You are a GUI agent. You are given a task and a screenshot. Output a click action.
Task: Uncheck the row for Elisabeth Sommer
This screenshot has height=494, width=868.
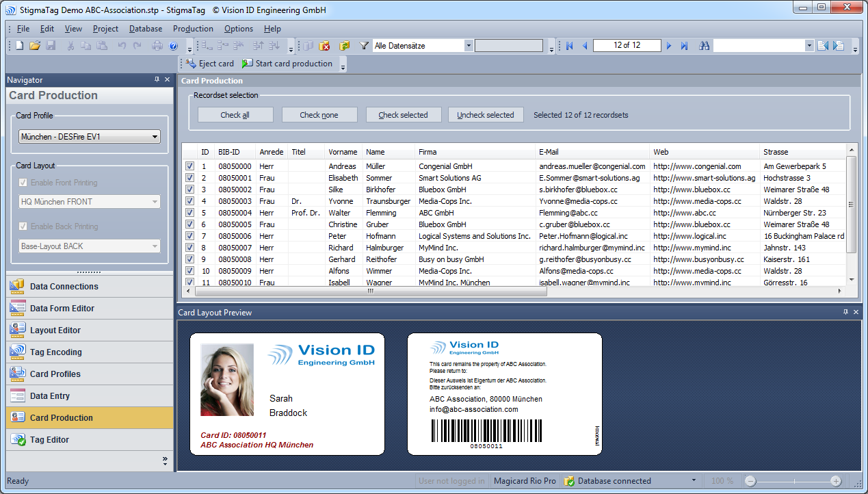pyautogui.click(x=189, y=178)
